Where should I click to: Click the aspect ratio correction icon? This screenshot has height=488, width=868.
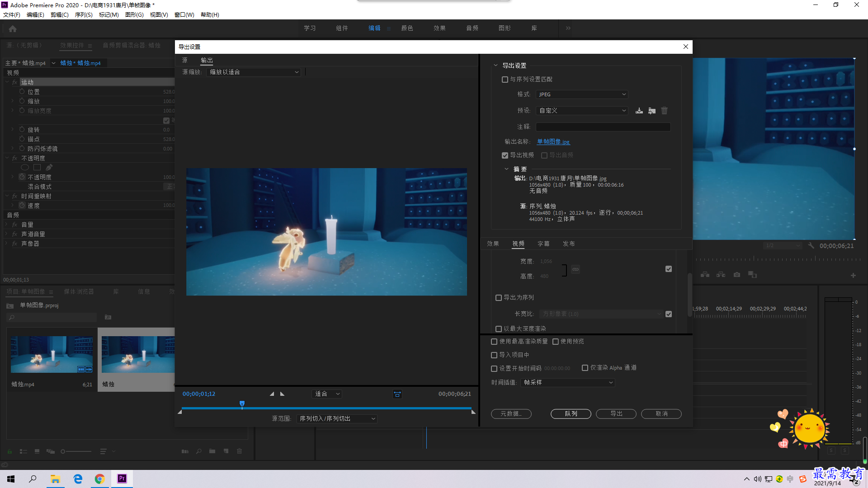[x=397, y=394]
